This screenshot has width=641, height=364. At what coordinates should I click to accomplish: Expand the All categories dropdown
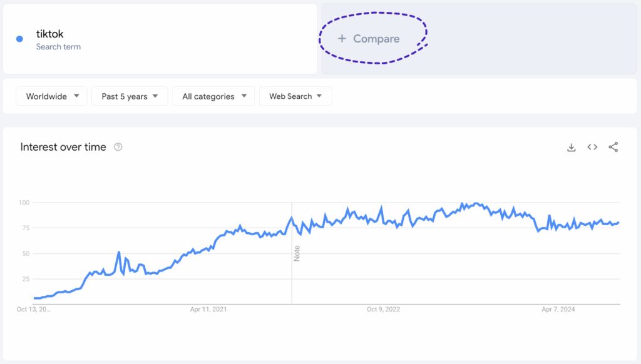click(213, 96)
